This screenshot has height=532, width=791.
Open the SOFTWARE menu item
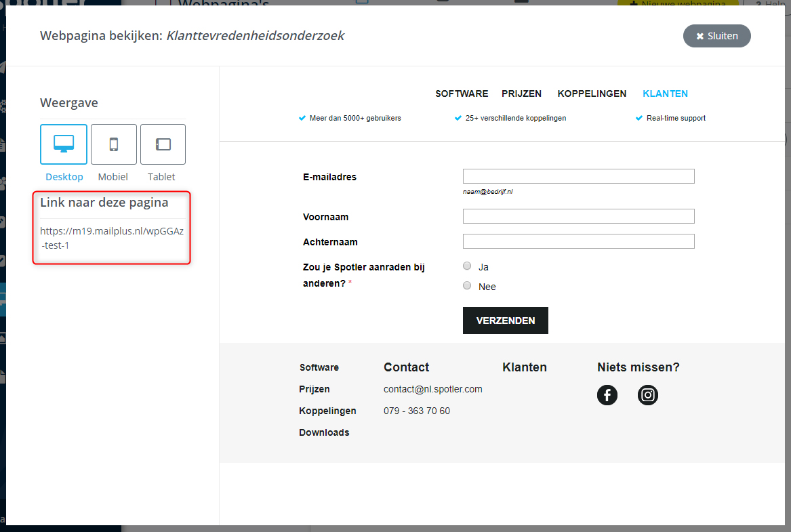[x=462, y=94]
